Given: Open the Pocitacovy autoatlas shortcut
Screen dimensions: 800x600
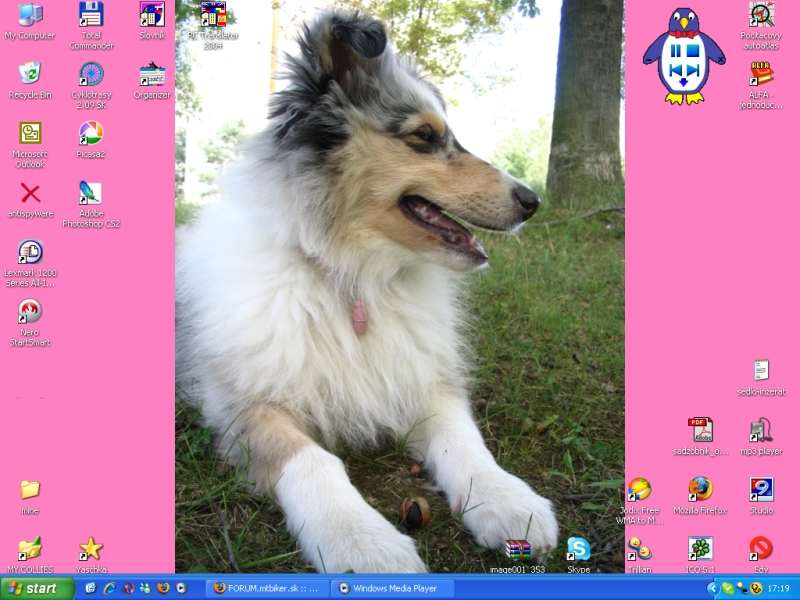Looking at the screenshot, I should coord(761,15).
